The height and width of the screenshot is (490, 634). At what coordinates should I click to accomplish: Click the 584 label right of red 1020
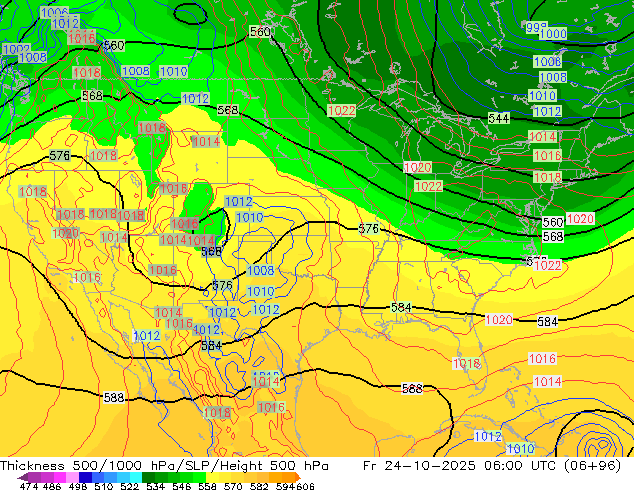pyautogui.click(x=547, y=322)
